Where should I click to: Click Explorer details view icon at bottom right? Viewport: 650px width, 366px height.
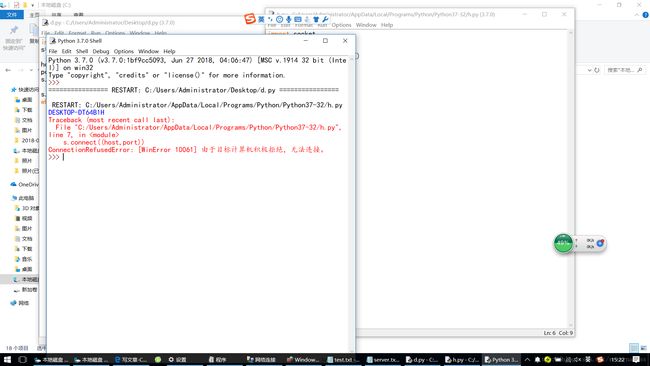coord(633,347)
